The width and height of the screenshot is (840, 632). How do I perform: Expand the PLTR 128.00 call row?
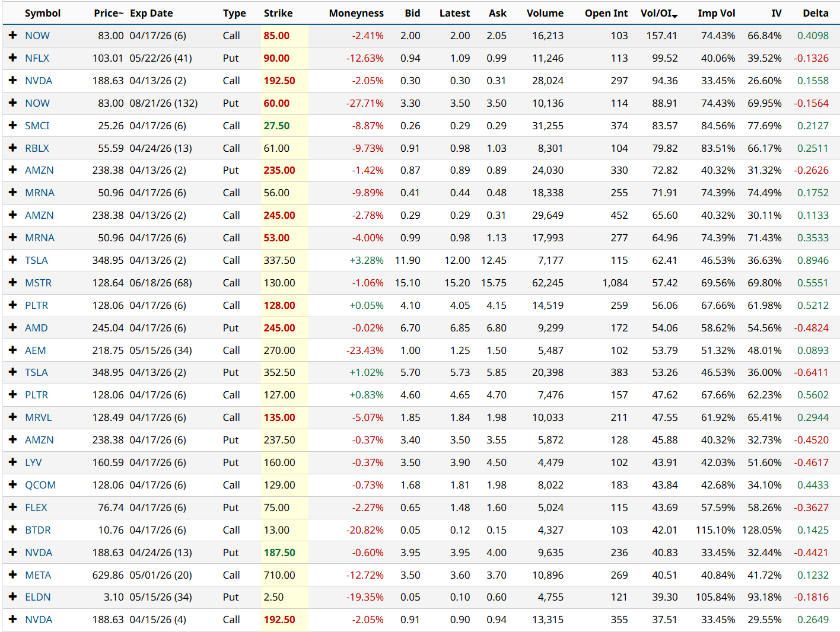12,305
